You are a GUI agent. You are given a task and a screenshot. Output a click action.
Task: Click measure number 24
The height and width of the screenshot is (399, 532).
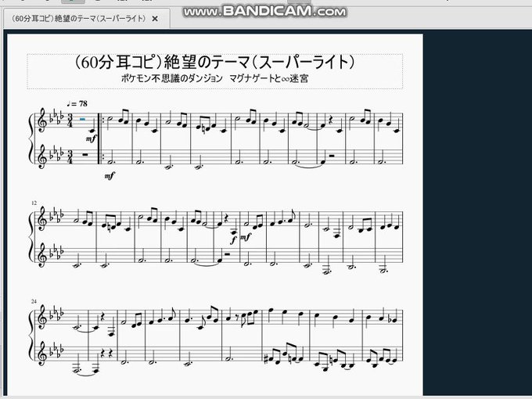(34, 301)
